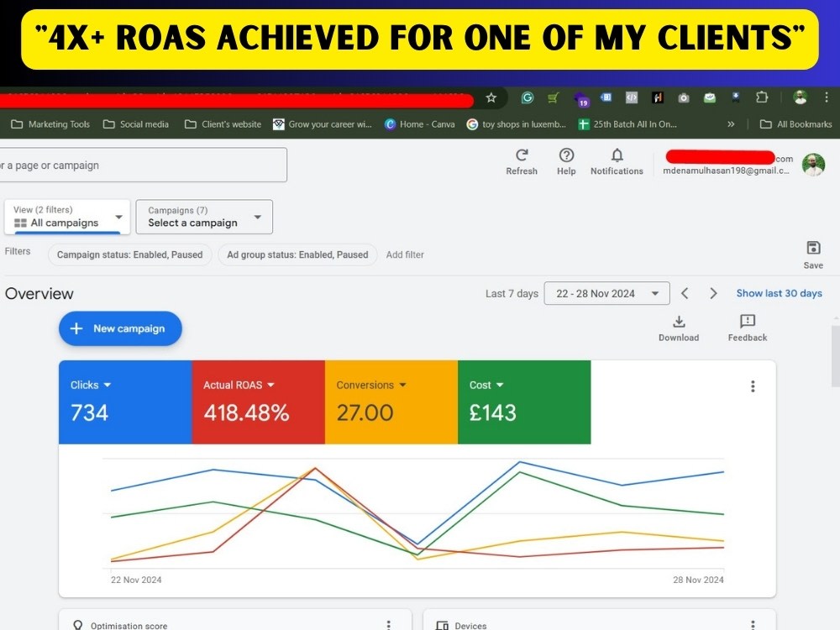Image resolution: width=840 pixels, height=630 pixels.
Task: Open the Google account avatar in Ads
Action: pyautogui.click(x=813, y=165)
